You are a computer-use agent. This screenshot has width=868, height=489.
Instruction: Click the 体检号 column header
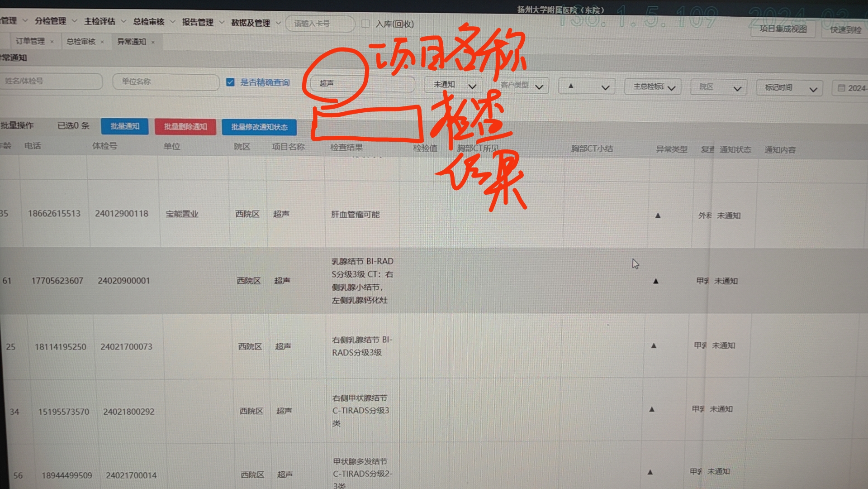coord(104,146)
